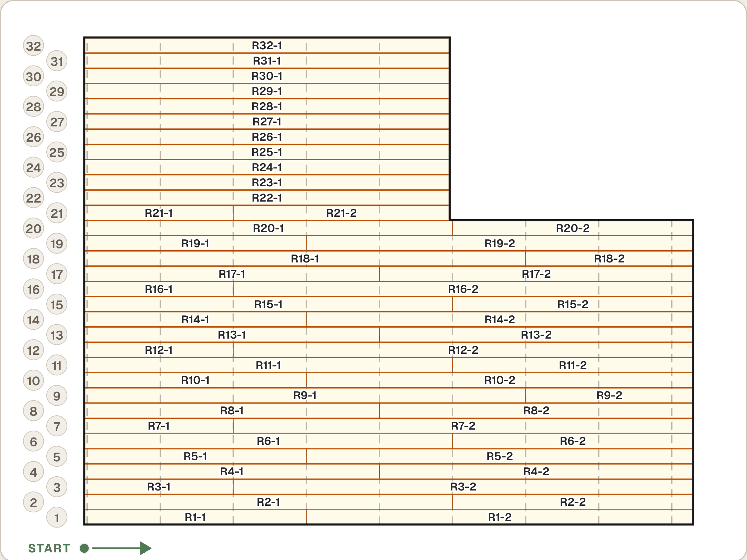Viewport: 747px width, 560px height.
Task: Click the green START direction arrow
Action: (122, 548)
